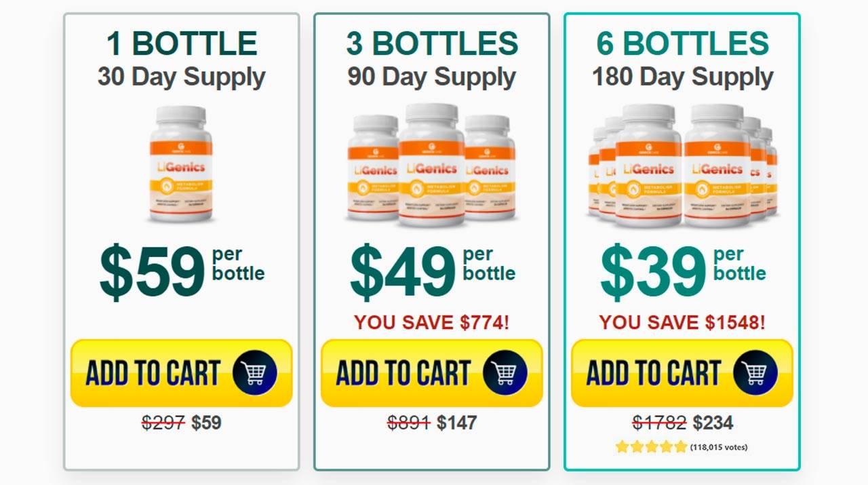The height and width of the screenshot is (485, 868).
Task: Click the single LiGenics bottle image
Action: (181, 164)
